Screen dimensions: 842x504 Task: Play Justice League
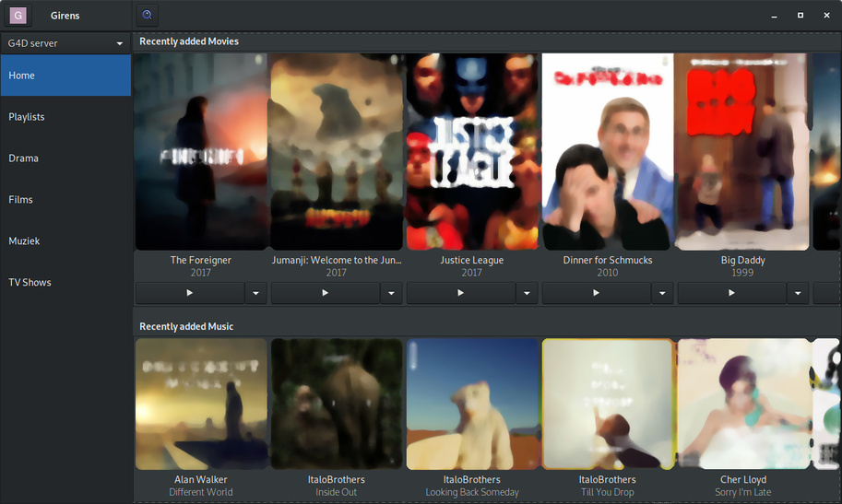click(460, 293)
